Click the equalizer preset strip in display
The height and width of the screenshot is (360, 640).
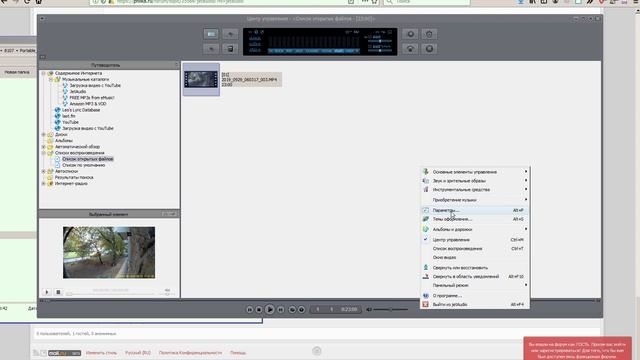click(313, 51)
